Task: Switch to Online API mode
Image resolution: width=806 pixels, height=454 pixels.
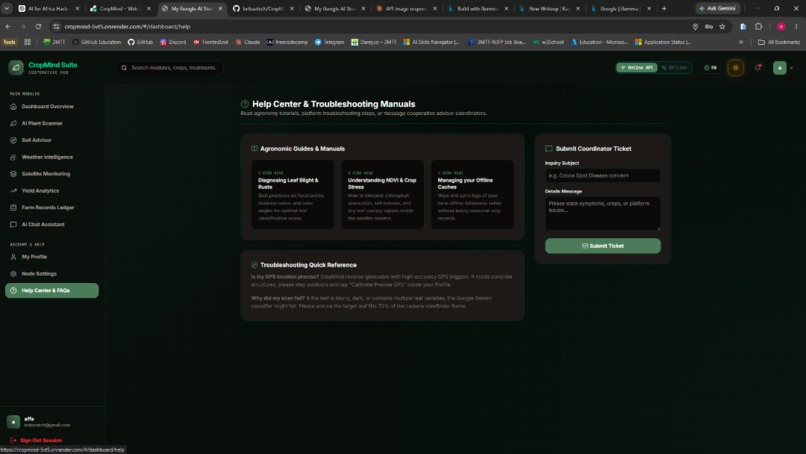Action: (x=637, y=67)
